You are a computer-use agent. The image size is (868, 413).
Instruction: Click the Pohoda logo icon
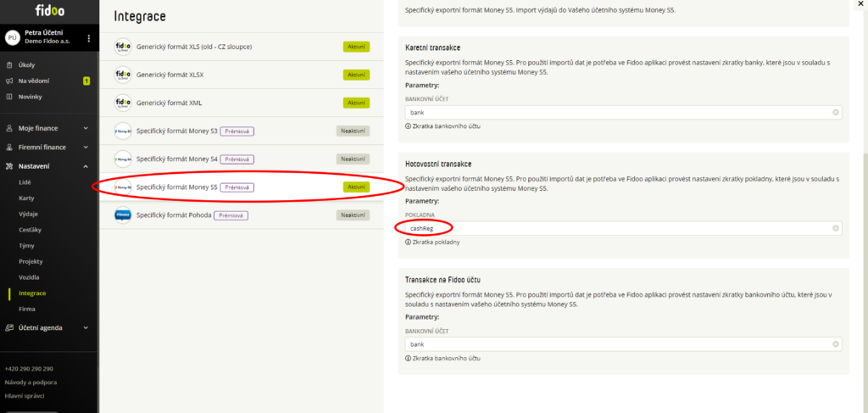[x=123, y=215]
